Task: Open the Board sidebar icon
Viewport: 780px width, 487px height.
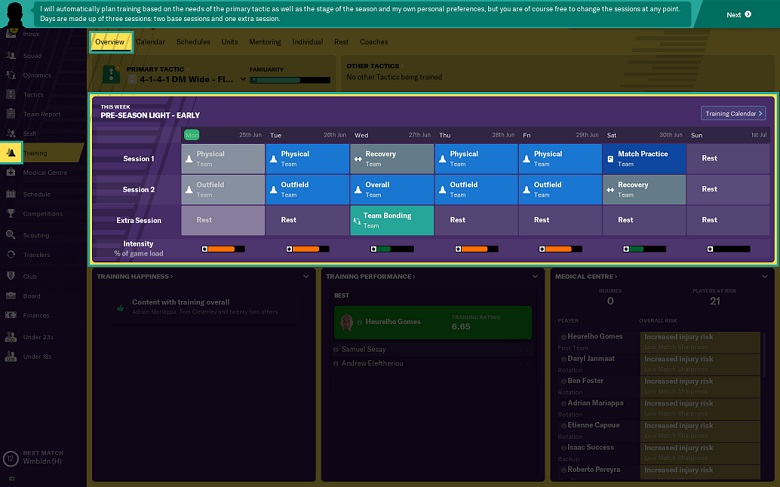Action: [11, 295]
